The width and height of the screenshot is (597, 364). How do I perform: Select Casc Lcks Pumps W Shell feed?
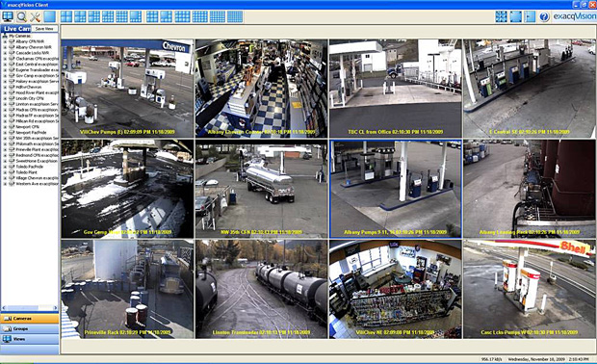click(x=530, y=289)
